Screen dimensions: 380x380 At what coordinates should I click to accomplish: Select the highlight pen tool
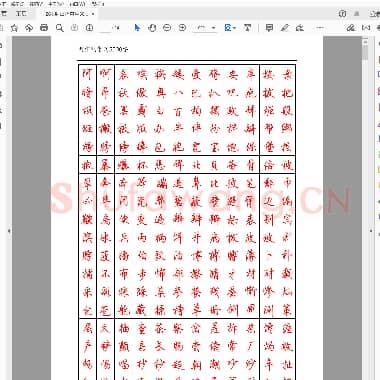click(285, 28)
